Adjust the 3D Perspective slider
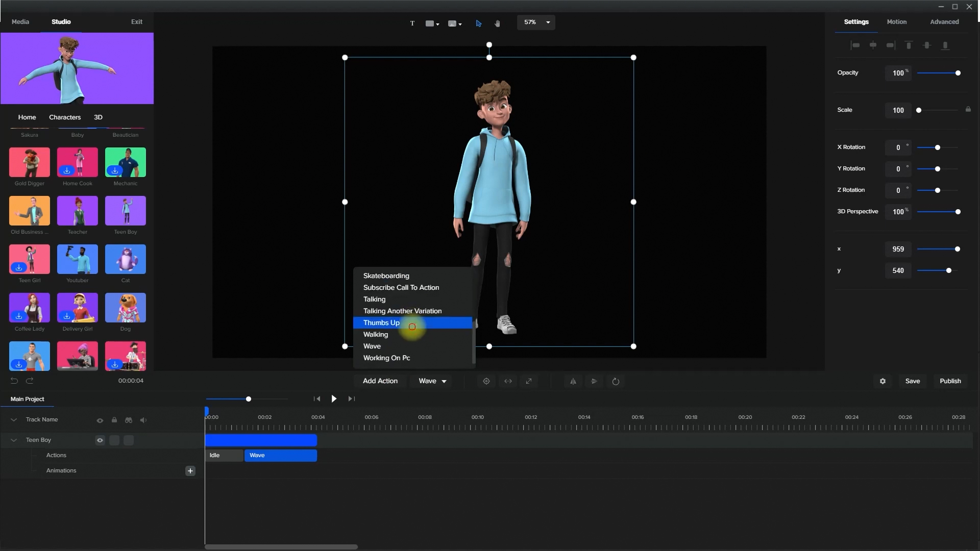The image size is (980, 551). (x=938, y=212)
